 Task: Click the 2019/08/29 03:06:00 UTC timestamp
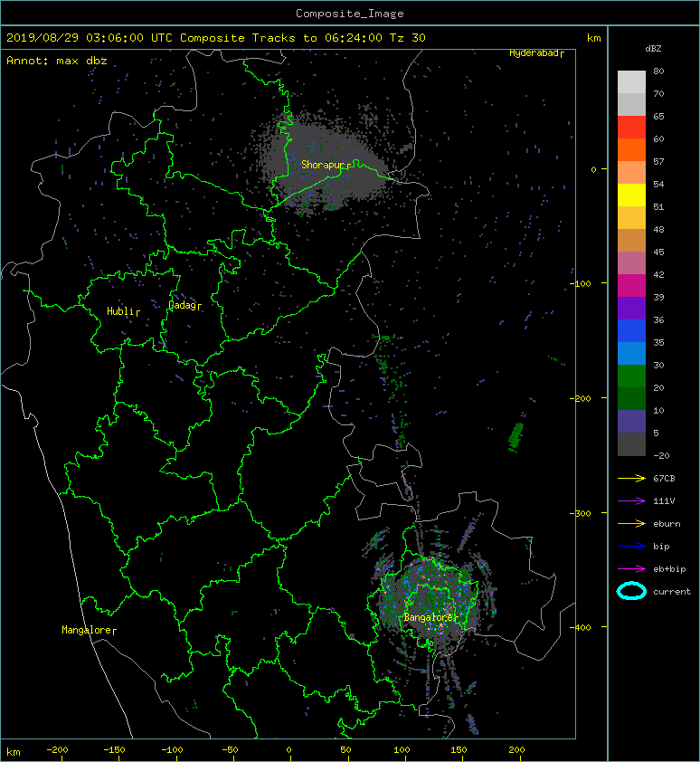tap(90, 38)
